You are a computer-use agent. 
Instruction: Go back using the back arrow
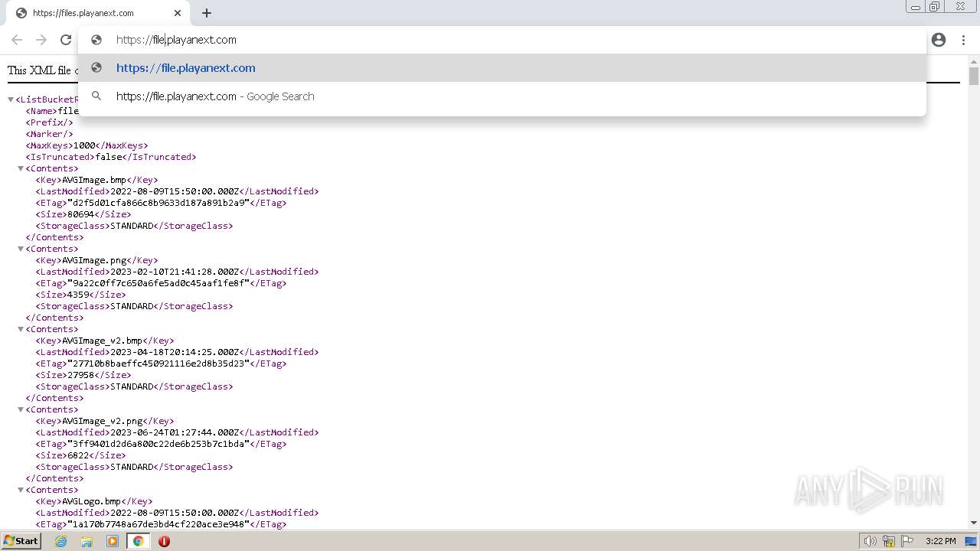17,40
